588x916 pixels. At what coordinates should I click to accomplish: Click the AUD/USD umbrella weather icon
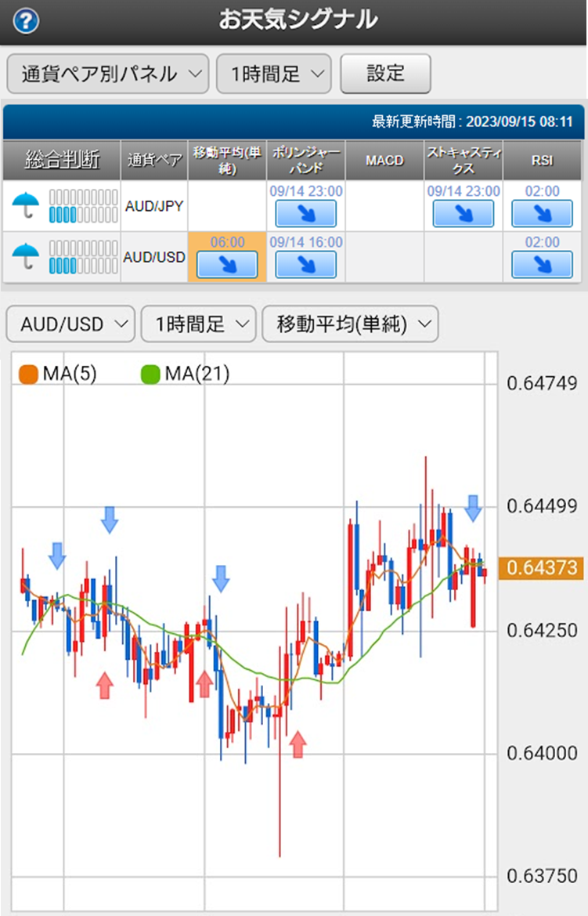[26, 256]
